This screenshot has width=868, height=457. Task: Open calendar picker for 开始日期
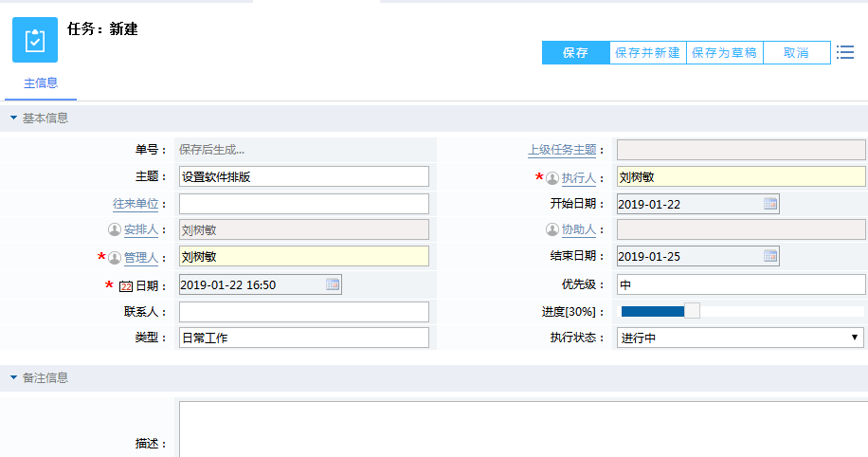point(770,204)
